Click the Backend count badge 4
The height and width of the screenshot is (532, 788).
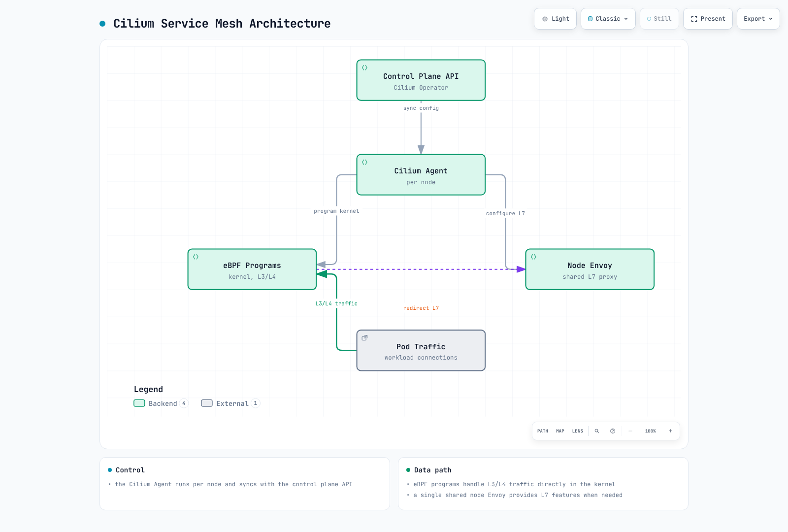pos(184,403)
